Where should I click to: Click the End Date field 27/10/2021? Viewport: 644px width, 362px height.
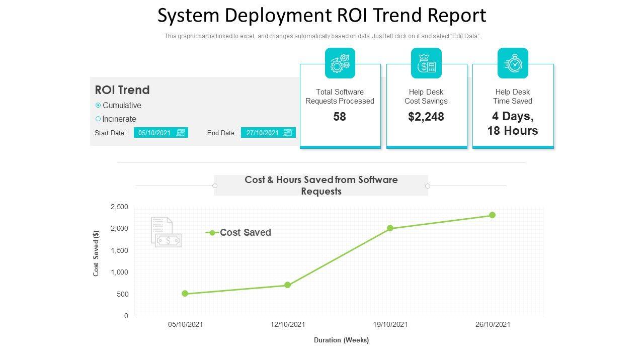(263, 133)
